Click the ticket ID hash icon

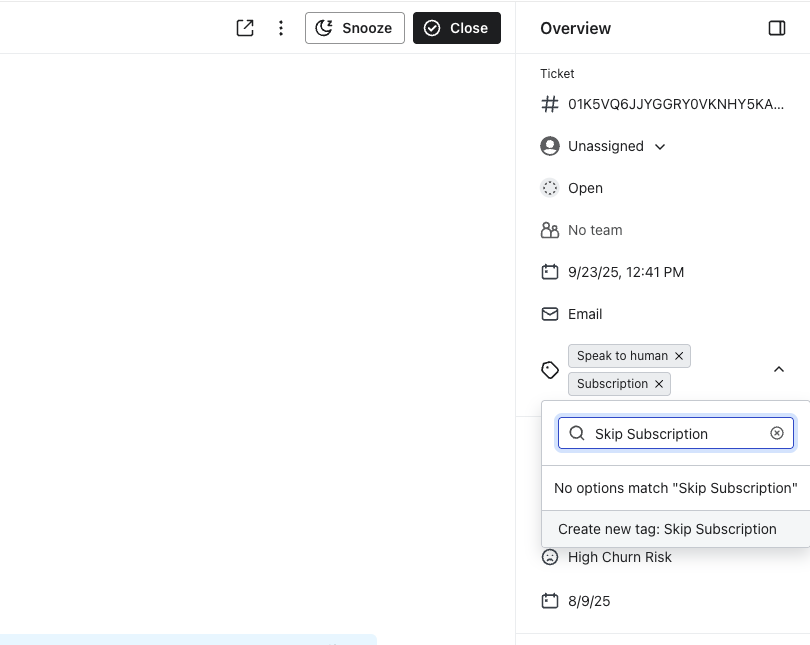549,104
